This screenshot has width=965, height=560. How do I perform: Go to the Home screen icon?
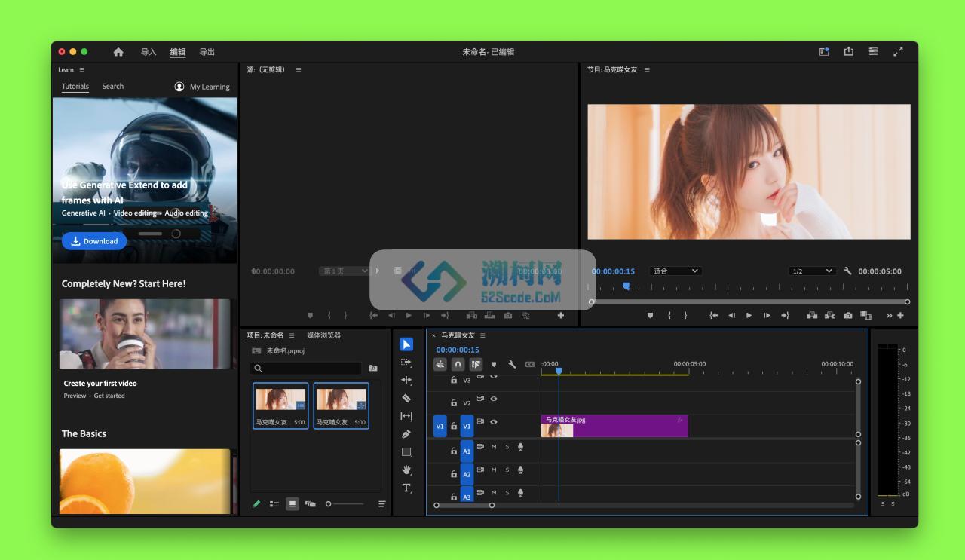click(x=118, y=52)
